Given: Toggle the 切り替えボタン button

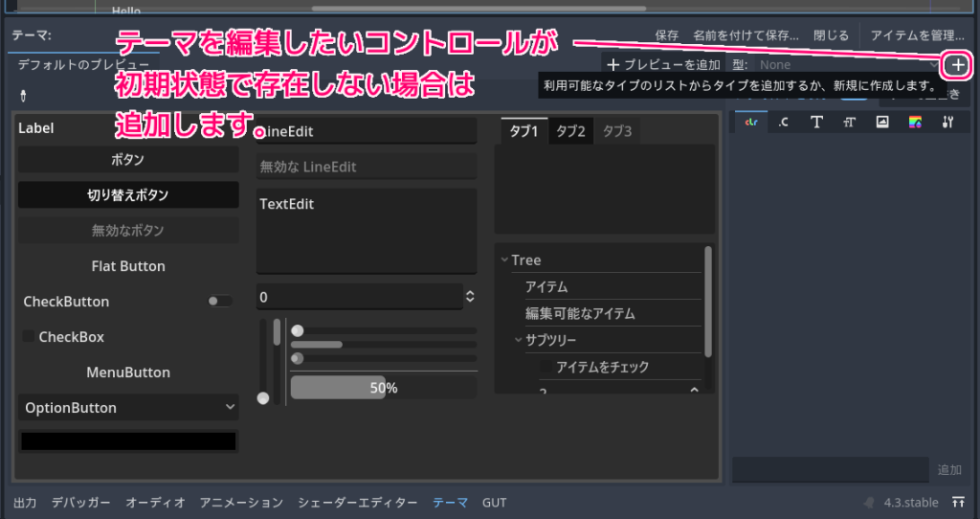Looking at the screenshot, I should [x=128, y=195].
